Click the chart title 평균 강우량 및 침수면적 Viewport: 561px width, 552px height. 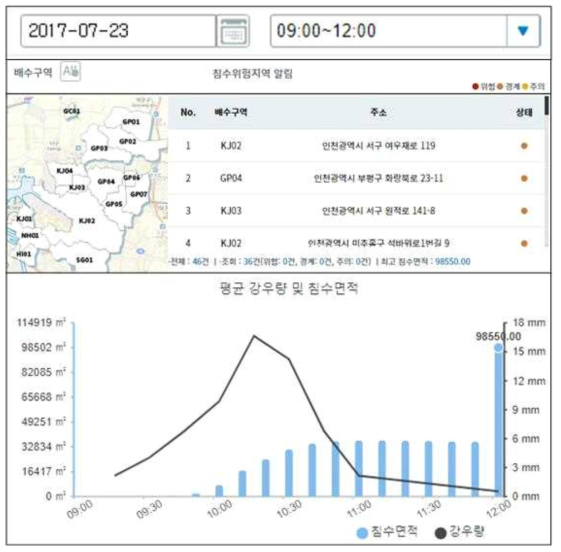point(289,288)
